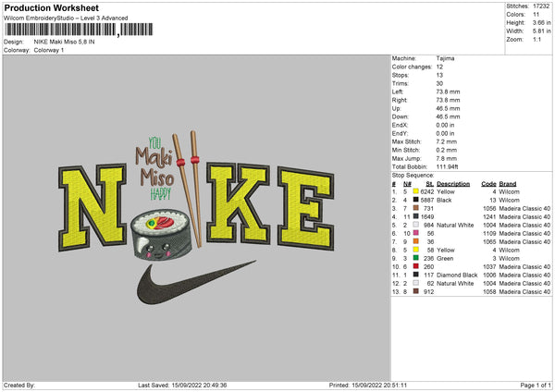This screenshot has height=392, width=555.
Task: Click the EndY value 0.00 in
Action: 445,133
